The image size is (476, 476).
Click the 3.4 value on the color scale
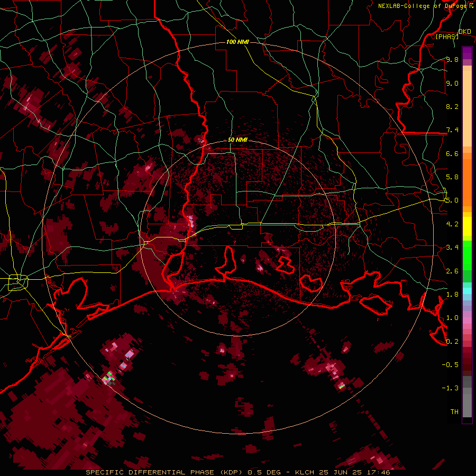pos(452,248)
